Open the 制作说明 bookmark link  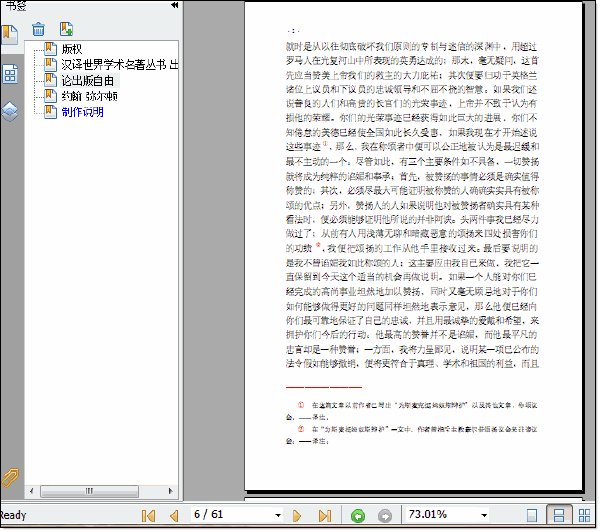[83, 112]
